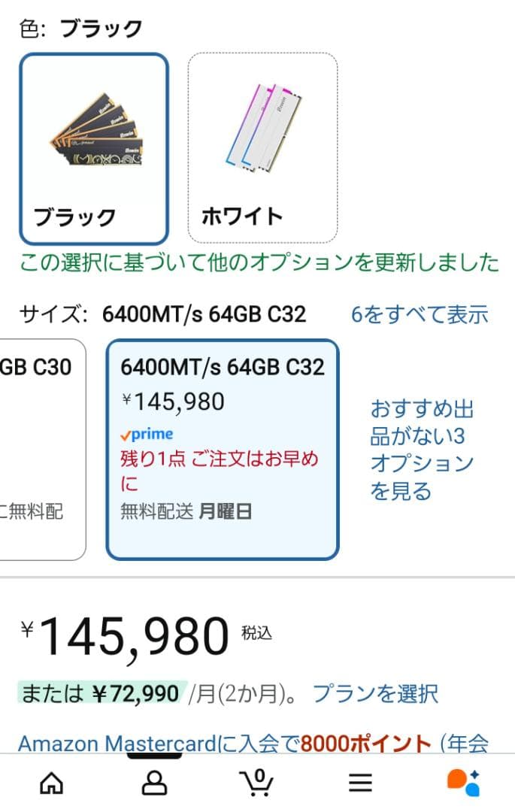Click the 無料配送 月曜日 delivery text

tap(185, 511)
